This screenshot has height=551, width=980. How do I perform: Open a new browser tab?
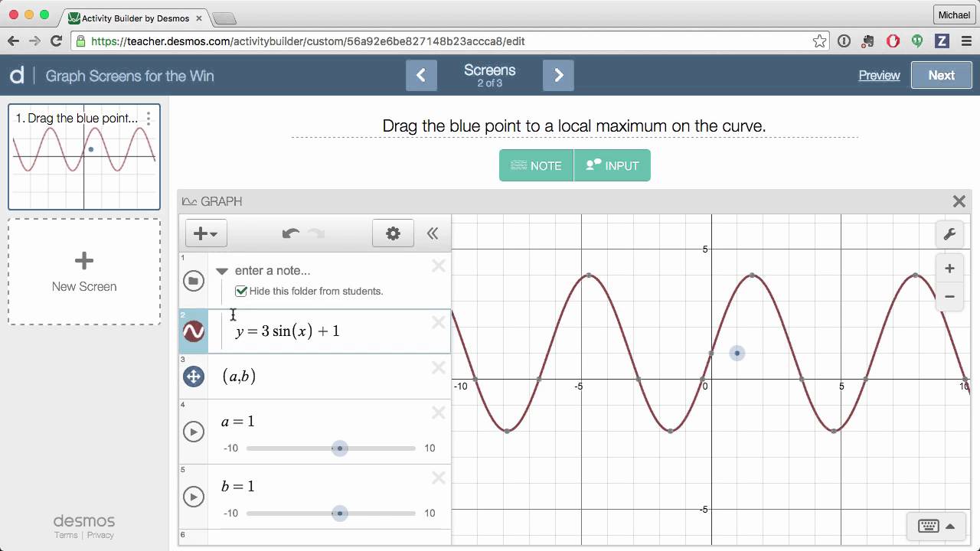point(224,18)
